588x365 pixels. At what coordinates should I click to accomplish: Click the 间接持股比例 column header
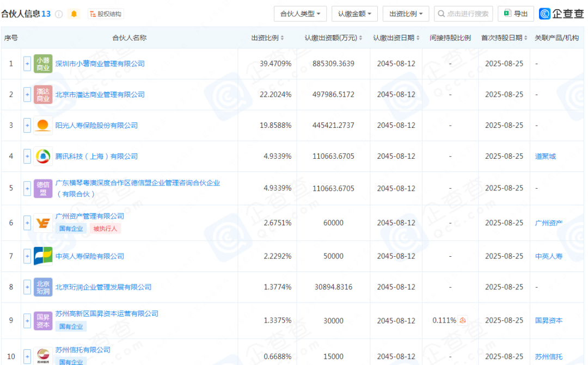point(450,38)
